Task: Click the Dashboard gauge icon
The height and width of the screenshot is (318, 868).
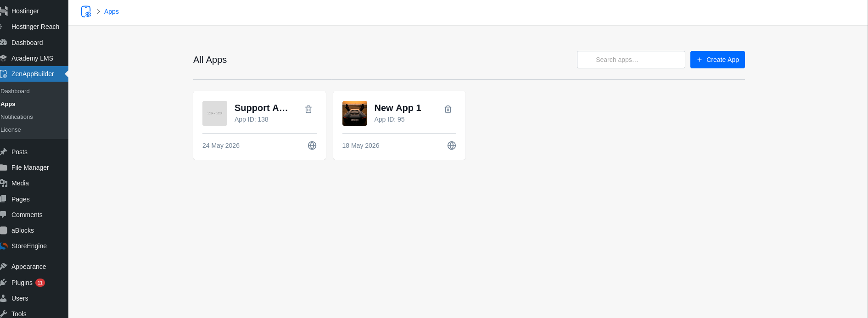Action: point(3,43)
